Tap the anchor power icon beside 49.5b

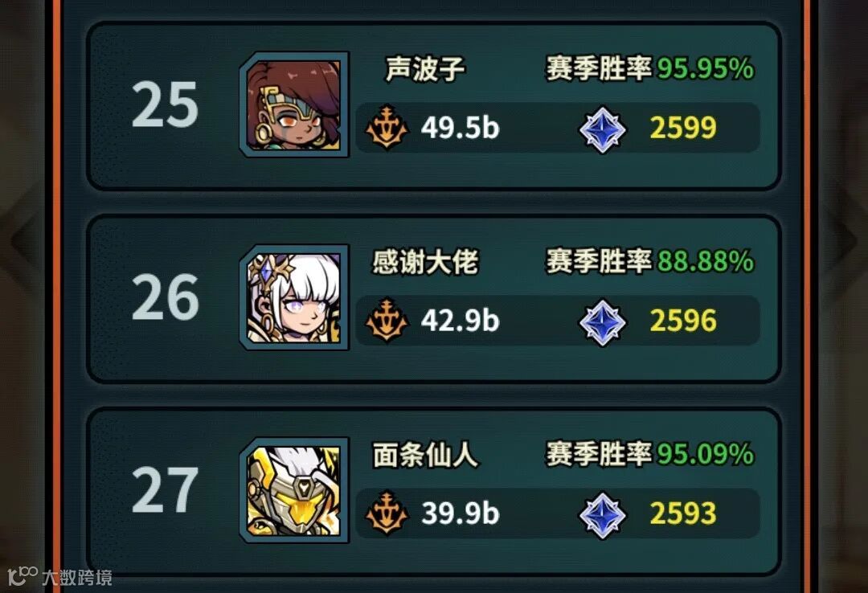click(387, 127)
